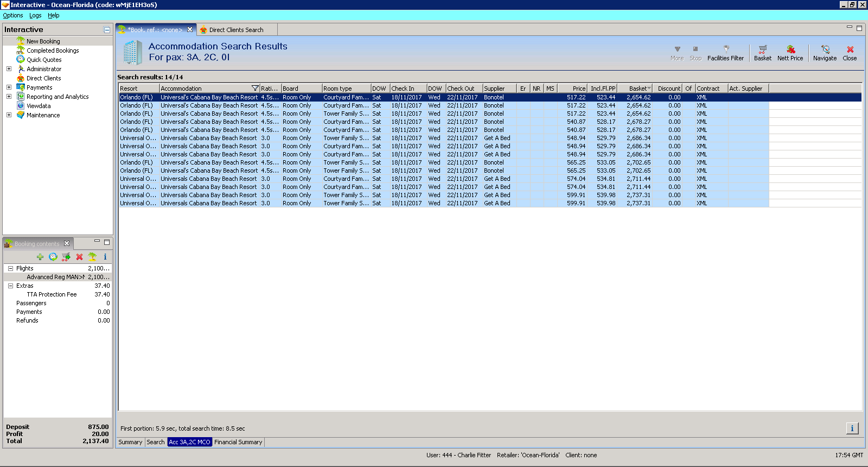Collapse the Extras section
This screenshot has height=467, width=868.
(x=10, y=286)
